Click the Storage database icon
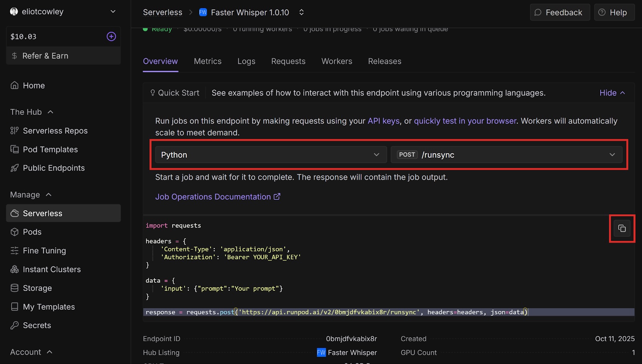This screenshot has height=364, width=642. tap(14, 288)
